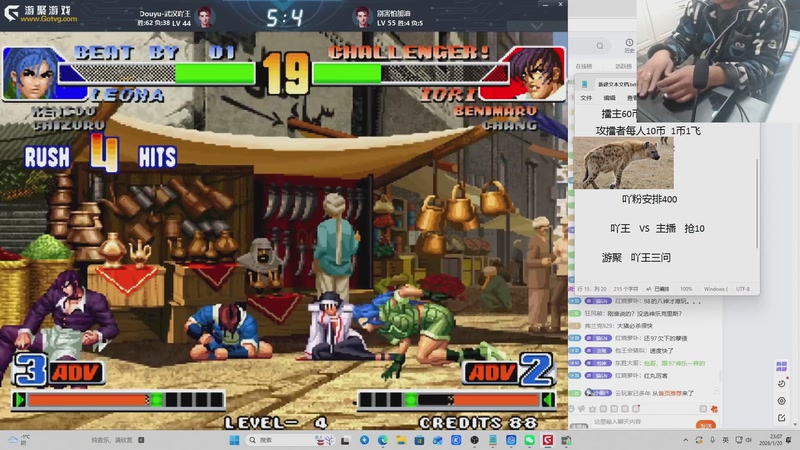Image resolution: width=800 pixels, height=450 pixels.
Task: Click player two's green health bar
Action: (347, 73)
